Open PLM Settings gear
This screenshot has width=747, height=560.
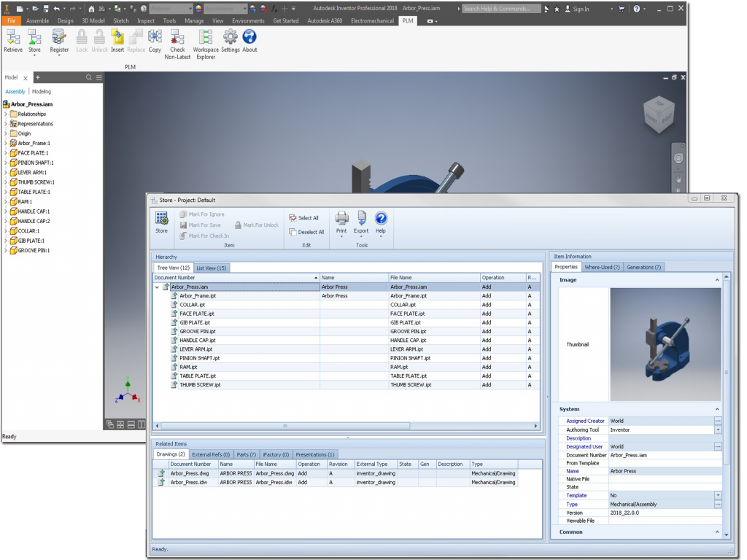tap(230, 37)
